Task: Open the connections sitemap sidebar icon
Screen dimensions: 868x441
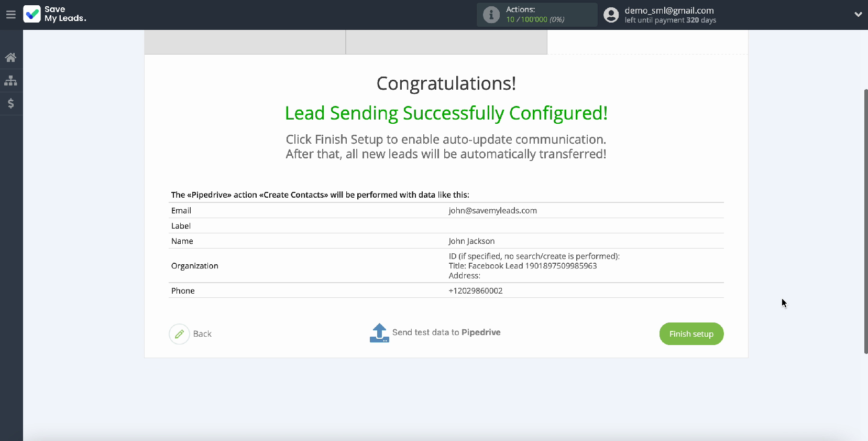Action: [10, 81]
